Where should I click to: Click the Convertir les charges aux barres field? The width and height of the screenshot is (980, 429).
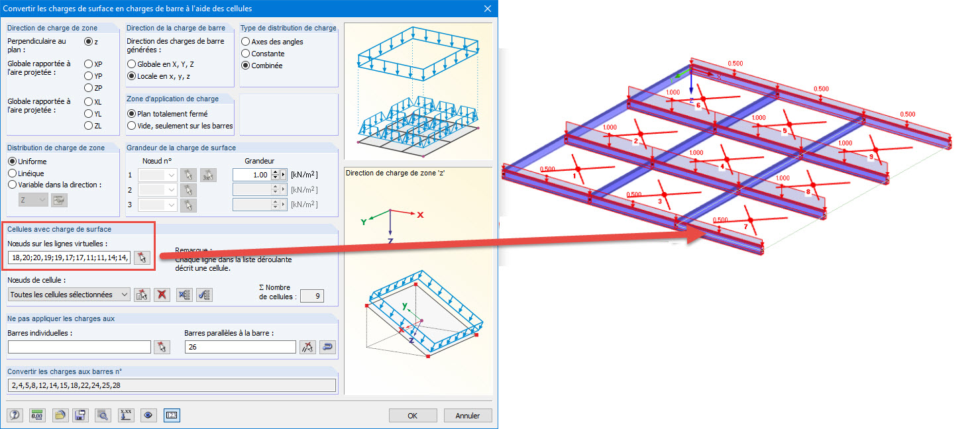(172, 385)
